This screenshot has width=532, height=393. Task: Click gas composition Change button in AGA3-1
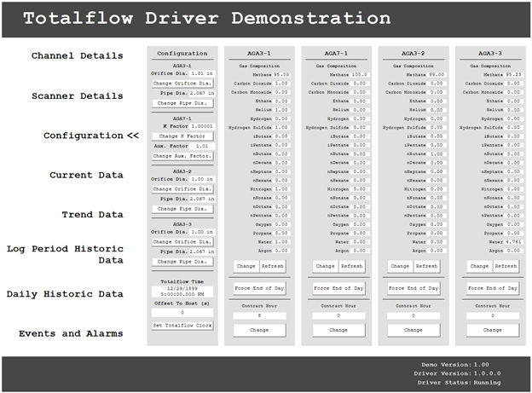246,267
